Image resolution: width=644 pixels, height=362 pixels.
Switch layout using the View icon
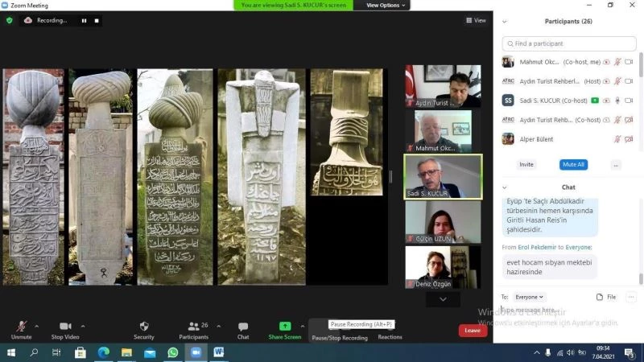click(476, 20)
